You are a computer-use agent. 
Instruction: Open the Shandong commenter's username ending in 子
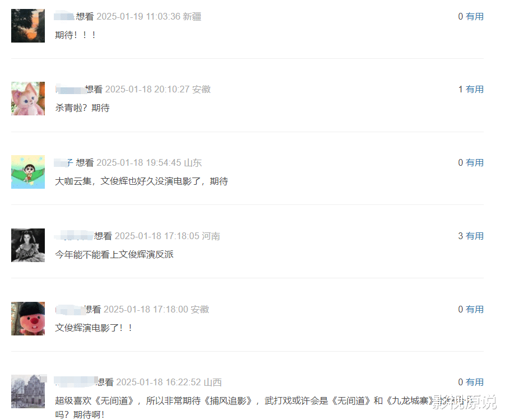[x=64, y=162]
